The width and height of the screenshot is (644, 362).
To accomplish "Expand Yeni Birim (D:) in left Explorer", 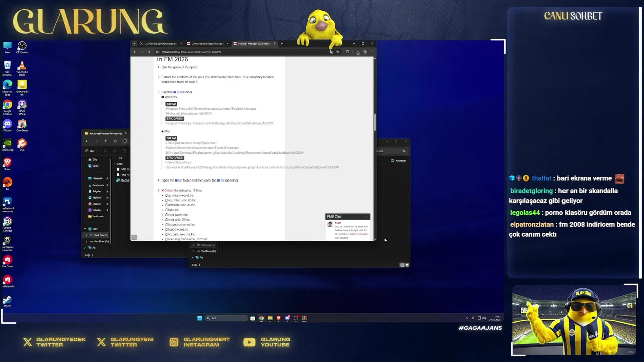I will pyautogui.click(x=87, y=241).
